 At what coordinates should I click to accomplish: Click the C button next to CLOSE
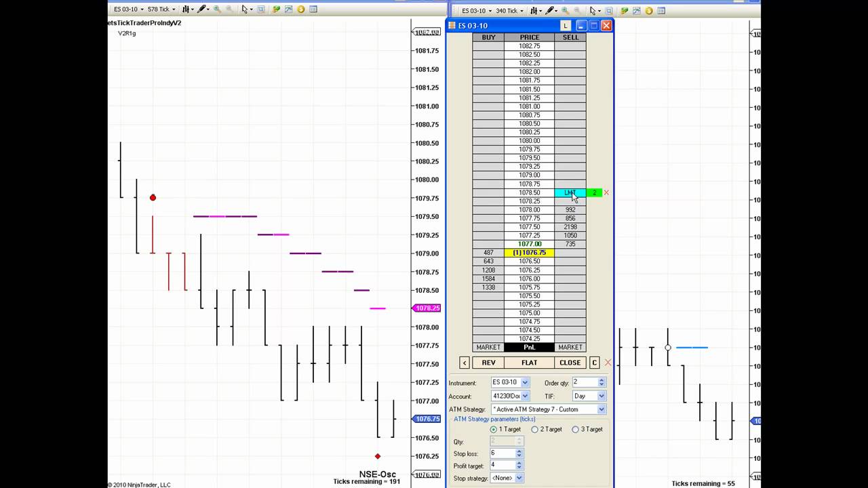[x=595, y=363]
